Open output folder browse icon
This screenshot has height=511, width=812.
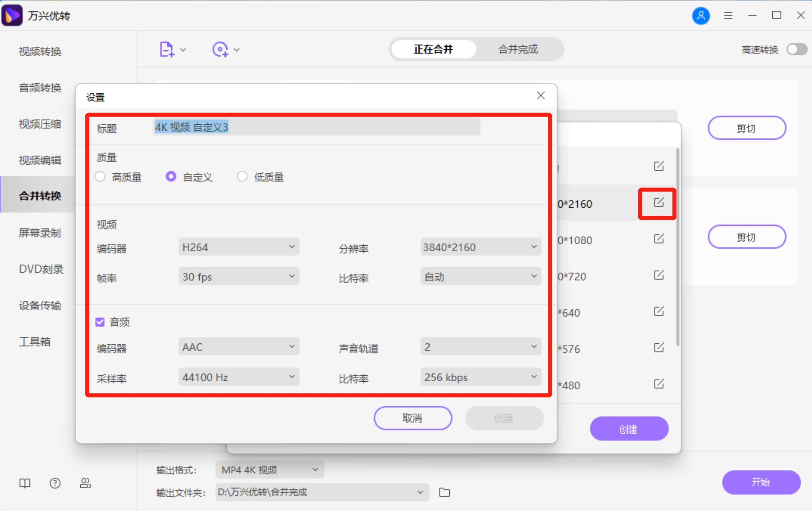pos(444,492)
